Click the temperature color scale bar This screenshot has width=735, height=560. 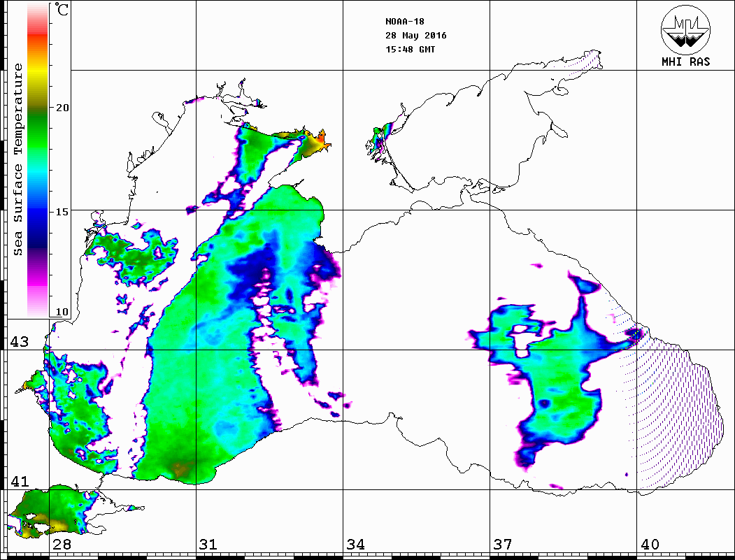click(x=38, y=160)
